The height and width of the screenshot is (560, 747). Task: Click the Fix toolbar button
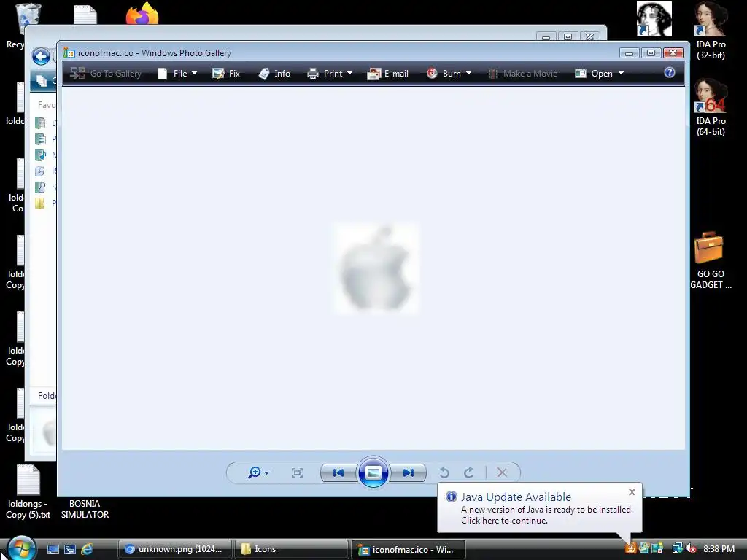(x=226, y=74)
